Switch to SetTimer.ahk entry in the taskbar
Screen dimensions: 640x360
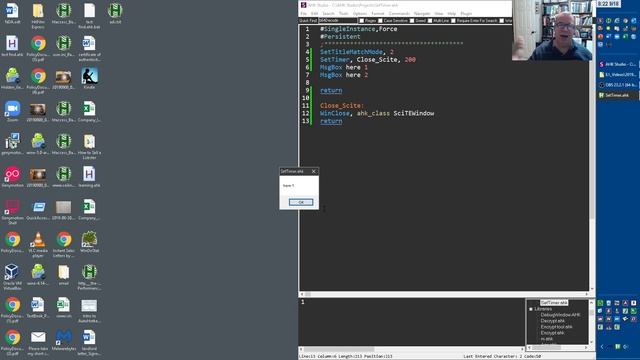click(617, 95)
